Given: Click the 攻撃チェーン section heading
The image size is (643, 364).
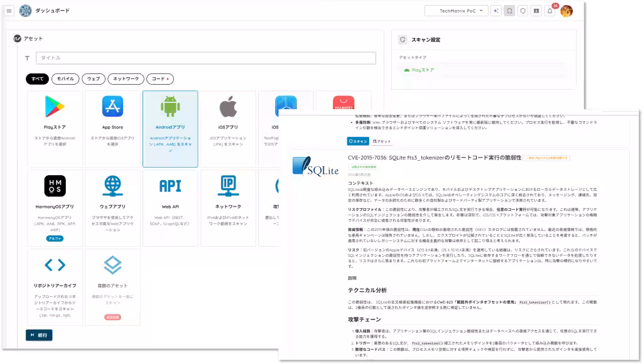Looking at the screenshot, I should point(364,319).
